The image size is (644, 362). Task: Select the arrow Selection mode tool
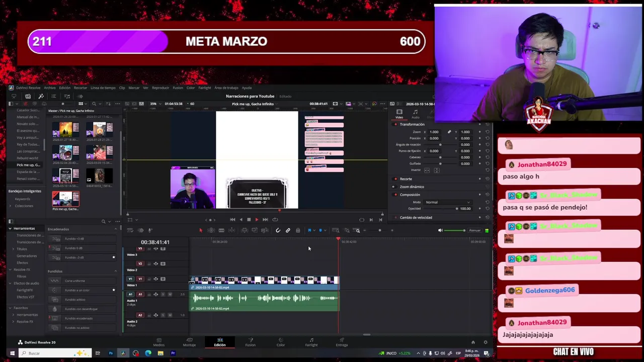[x=201, y=230]
